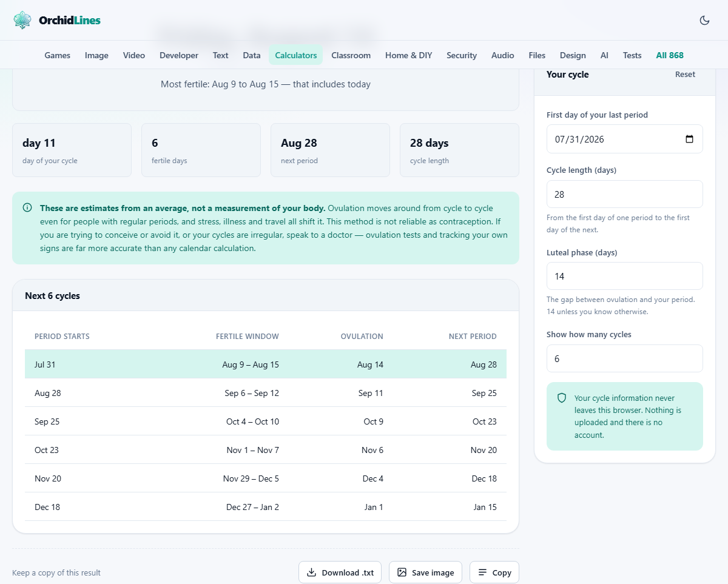Save the result as an image
The image size is (728, 584).
(425, 572)
